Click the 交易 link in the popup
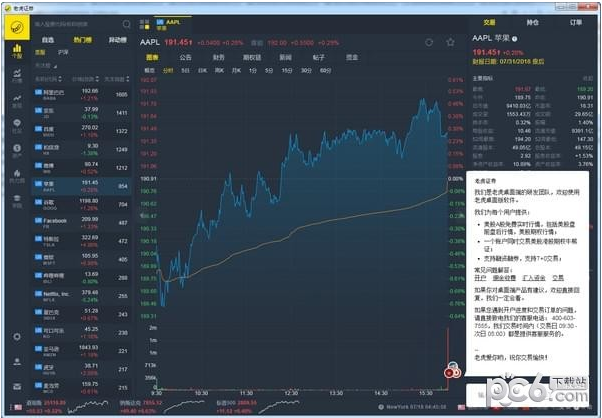 [558, 278]
